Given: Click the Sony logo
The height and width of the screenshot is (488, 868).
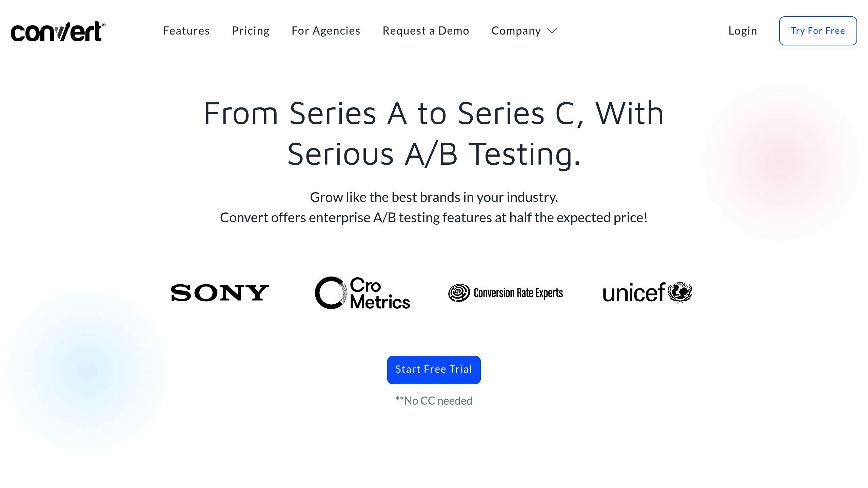Looking at the screenshot, I should [x=220, y=293].
